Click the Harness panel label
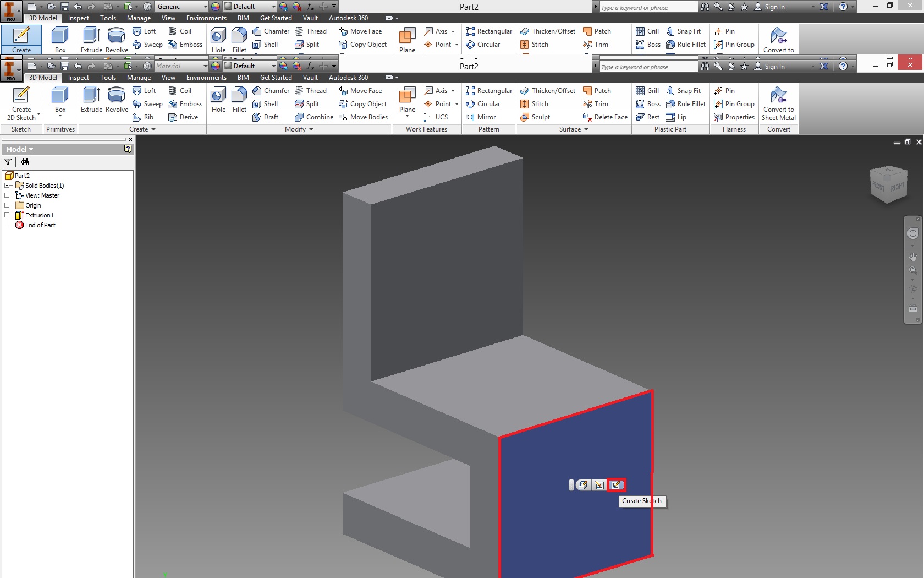924x578 pixels. click(734, 129)
